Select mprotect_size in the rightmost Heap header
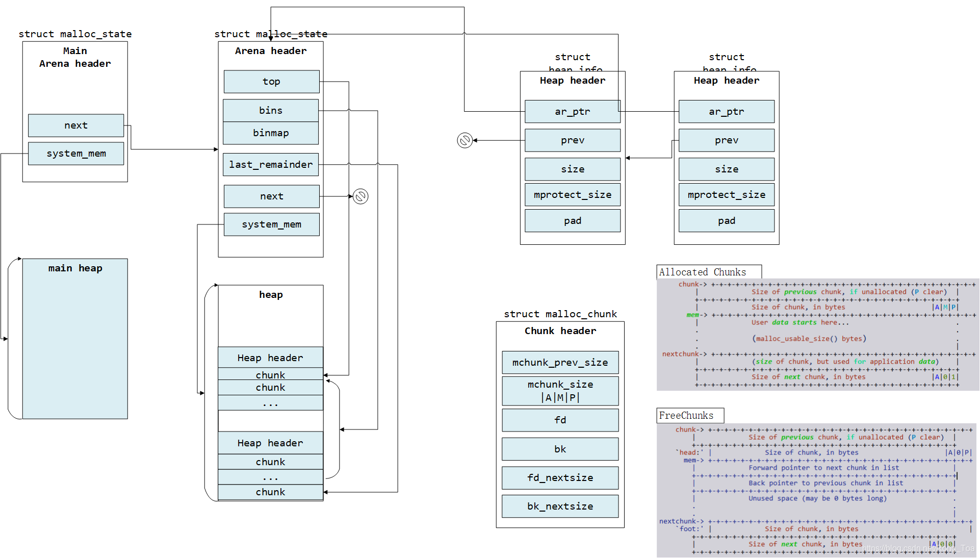This screenshot has height=558, width=980. coord(726,195)
